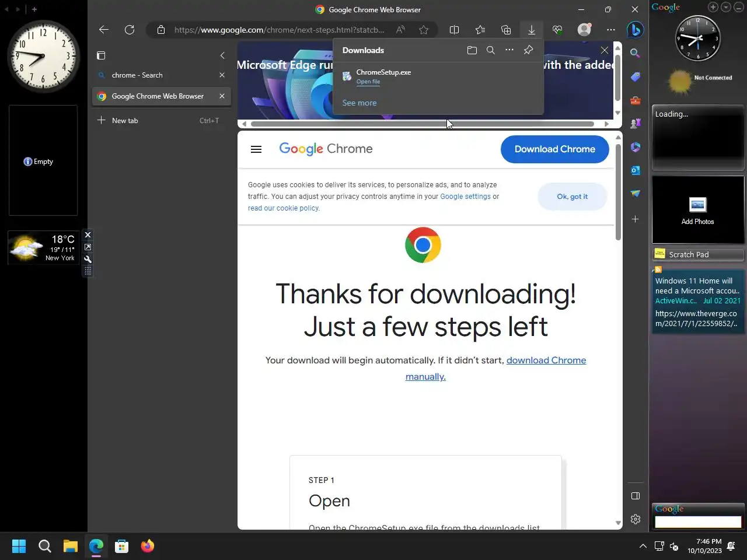Click Google search box in sidebar
The height and width of the screenshot is (560, 747).
click(x=698, y=522)
